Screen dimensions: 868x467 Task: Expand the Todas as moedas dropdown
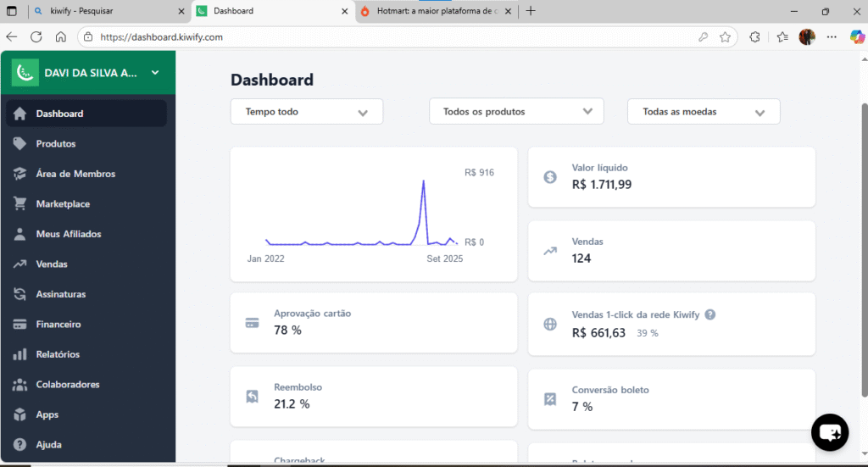pos(704,112)
